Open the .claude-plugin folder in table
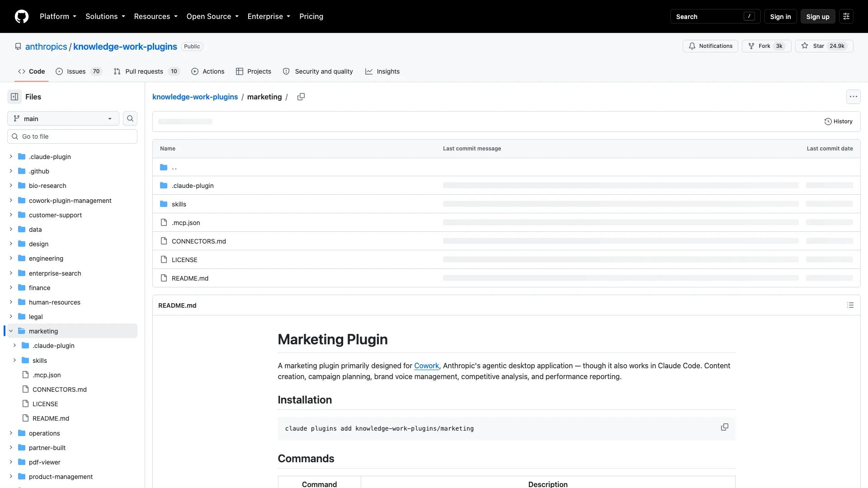 click(x=193, y=185)
